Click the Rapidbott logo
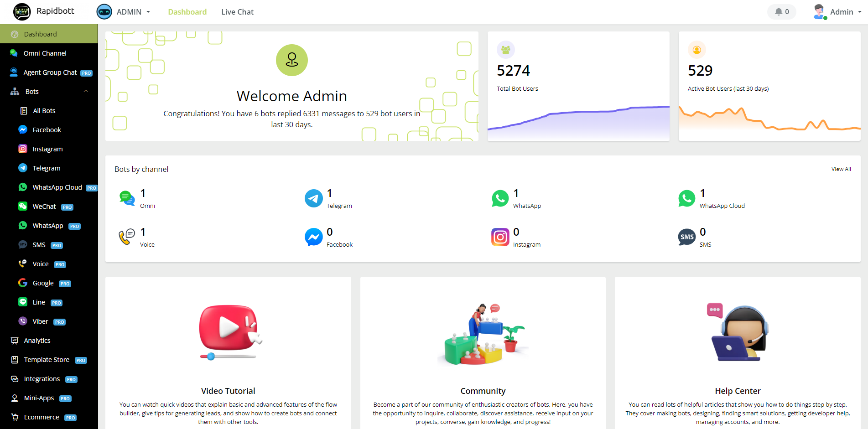 [22, 12]
